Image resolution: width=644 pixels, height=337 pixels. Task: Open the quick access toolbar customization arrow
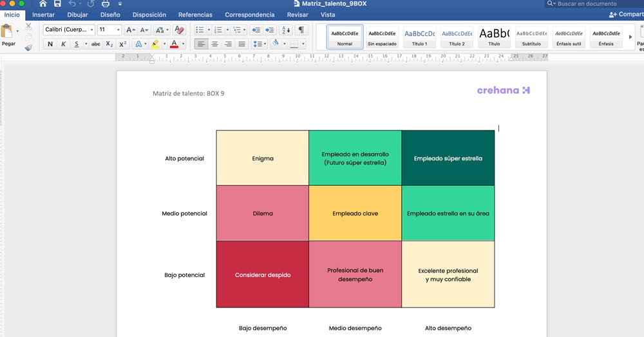(x=120, y=4)
